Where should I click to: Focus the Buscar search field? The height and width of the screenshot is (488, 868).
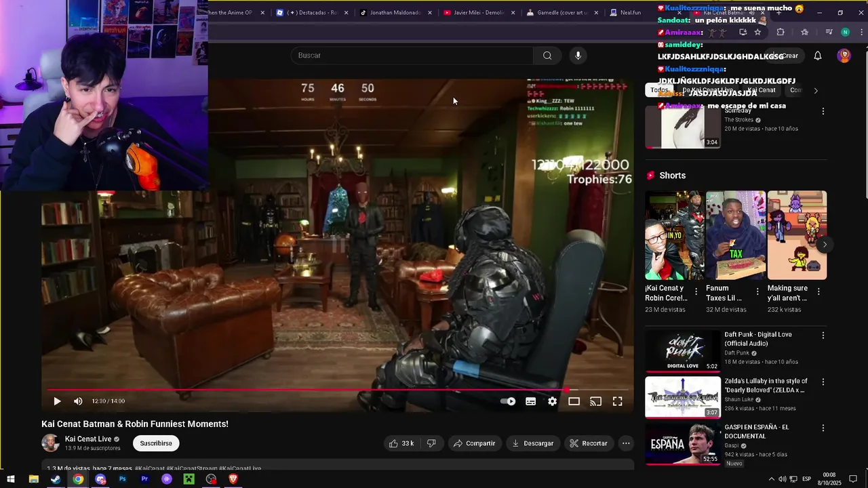click(412, 56)
